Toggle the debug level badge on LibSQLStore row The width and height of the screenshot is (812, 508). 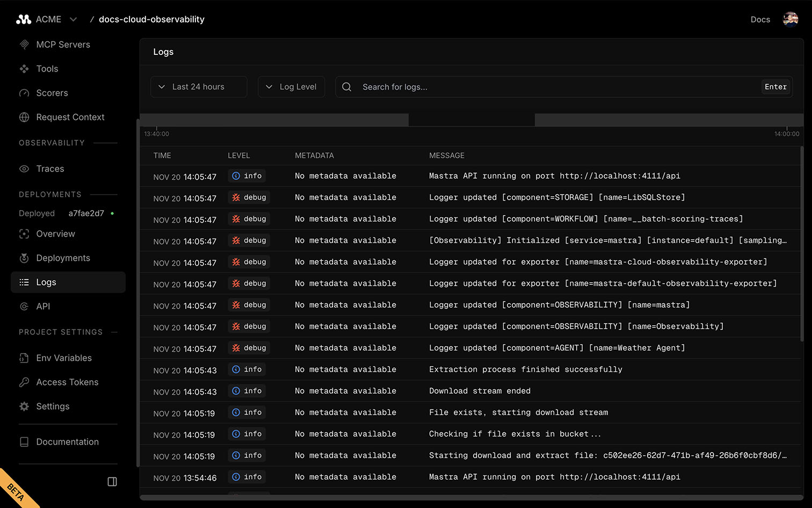[x=249, y=197]
